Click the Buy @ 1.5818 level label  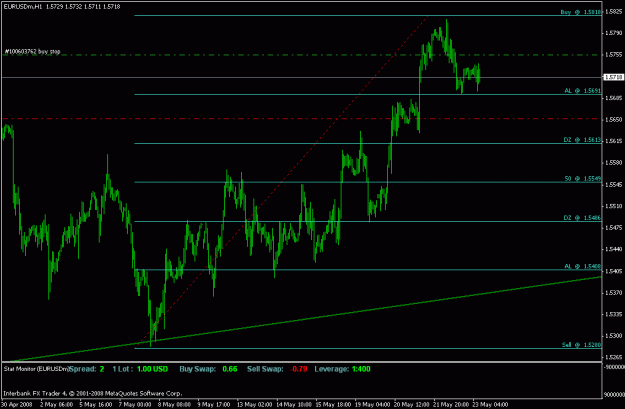[580, 12]
